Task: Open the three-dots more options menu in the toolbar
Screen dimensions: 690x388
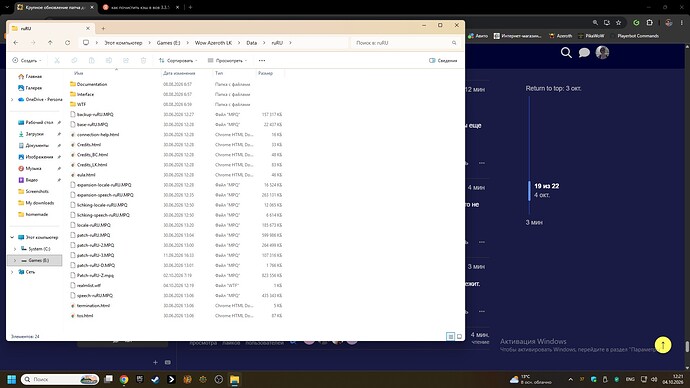Action: pyautogui.click(x=262, y=61)
